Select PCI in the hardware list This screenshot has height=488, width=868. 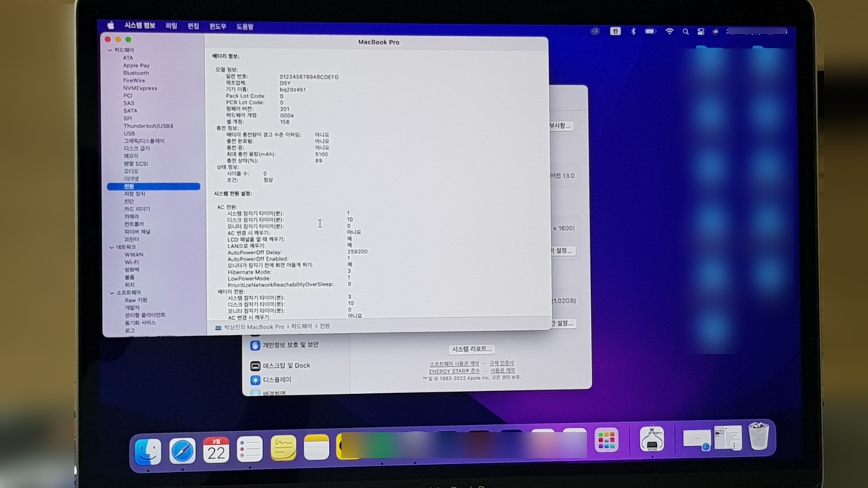[x=127, y=96]
